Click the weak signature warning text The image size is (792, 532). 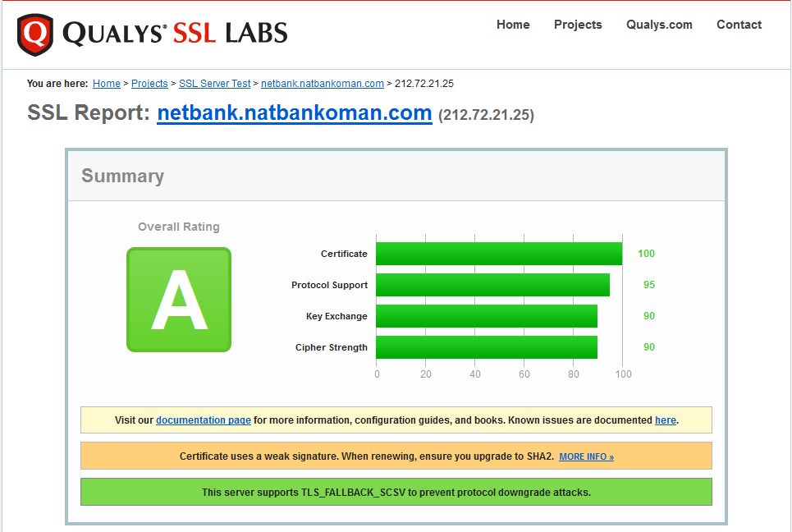(x=367, y=456)
